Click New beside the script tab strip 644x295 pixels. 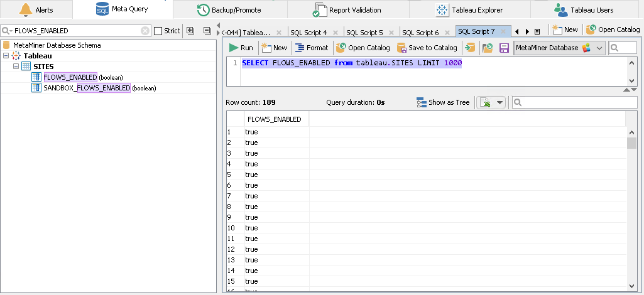tap(565, 29)
